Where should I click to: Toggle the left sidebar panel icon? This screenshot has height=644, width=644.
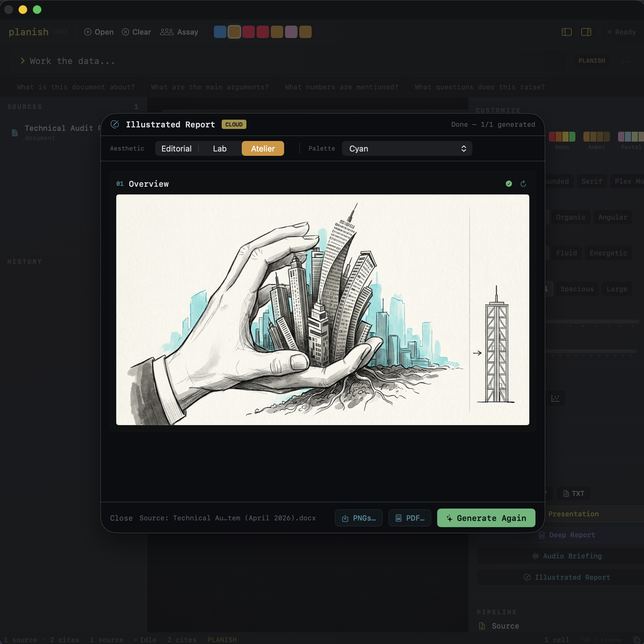pyautogui.click(x=566, y=32)
